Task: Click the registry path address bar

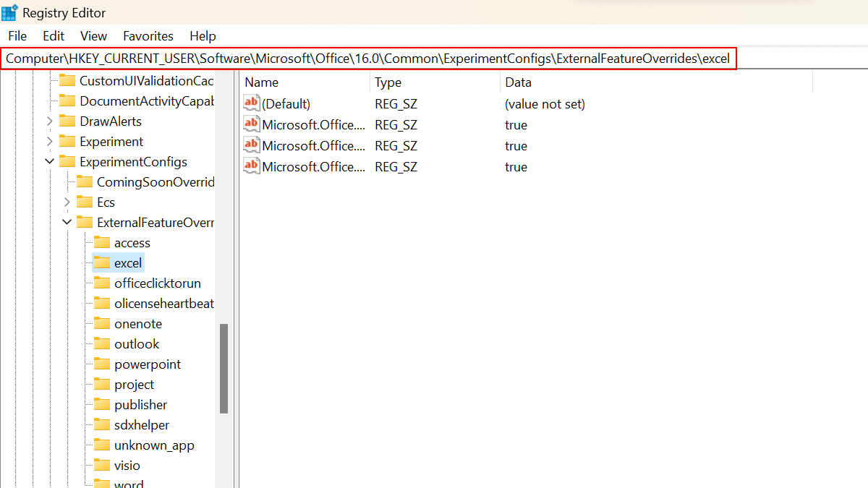Action: click(x=368, y=59)
